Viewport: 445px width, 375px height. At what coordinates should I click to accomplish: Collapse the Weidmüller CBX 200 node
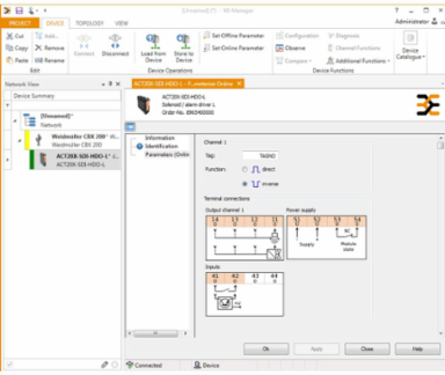pyautogui.click(x=19, y=140)
